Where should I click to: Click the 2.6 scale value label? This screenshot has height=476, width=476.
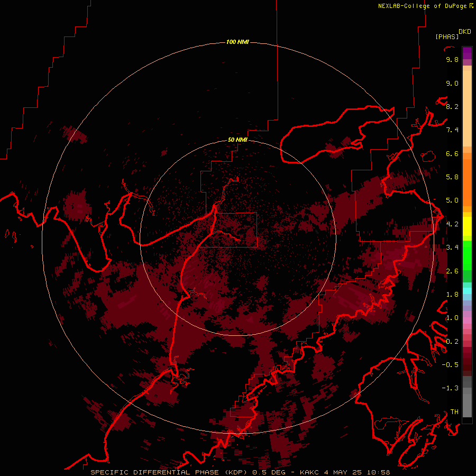[452, 271]
